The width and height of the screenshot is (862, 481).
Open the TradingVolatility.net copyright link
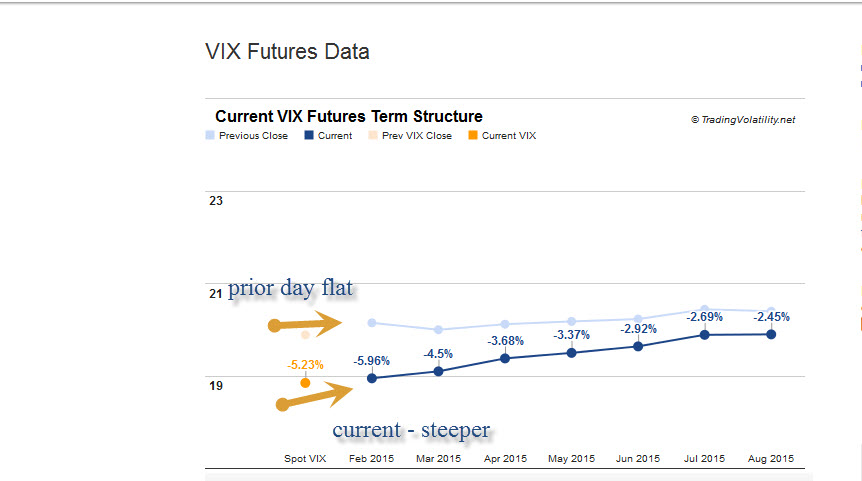[742, 119]
